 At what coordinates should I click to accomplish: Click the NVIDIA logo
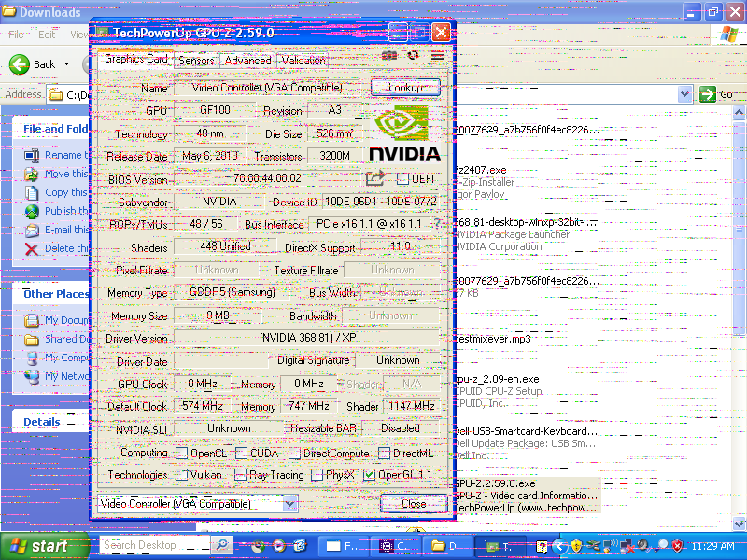click(x=402, y=133)
